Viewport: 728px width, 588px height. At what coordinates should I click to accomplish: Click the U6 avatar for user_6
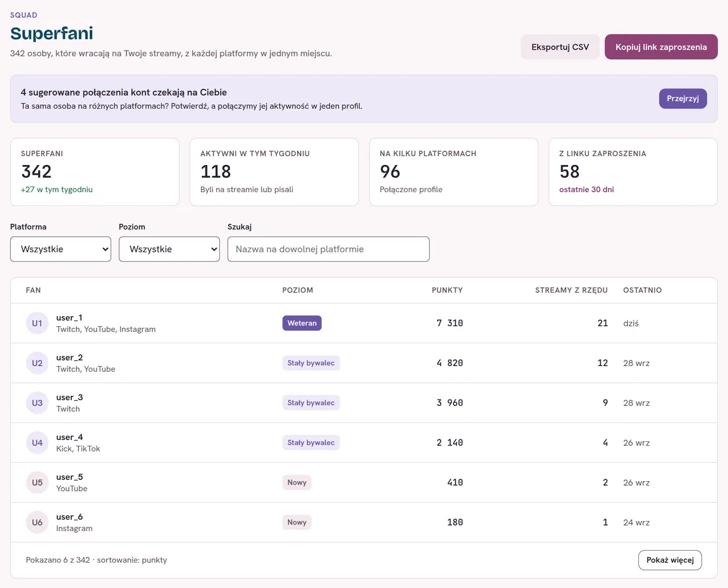pos(37,522)
